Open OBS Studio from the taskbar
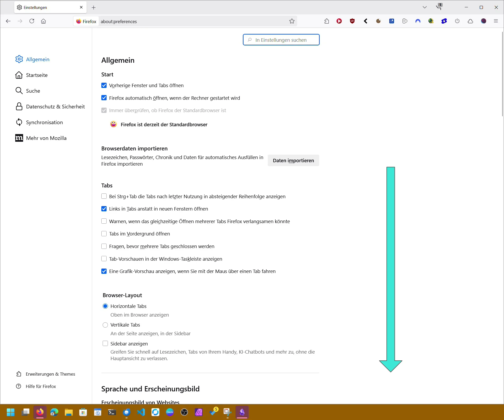This screenshot has width=504, height=420. pyautogui.click(x=184, y=412)
